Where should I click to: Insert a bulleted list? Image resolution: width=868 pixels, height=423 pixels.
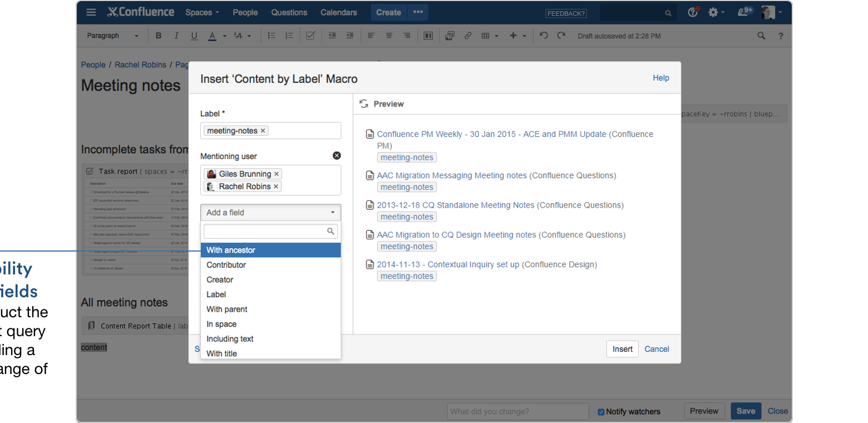(272, 36)
